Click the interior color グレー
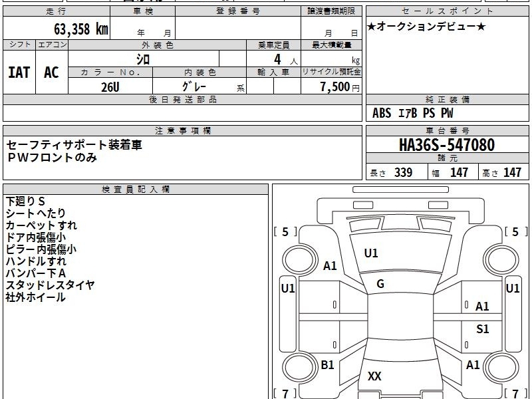 pyautogui.click(x=194, y=86)
